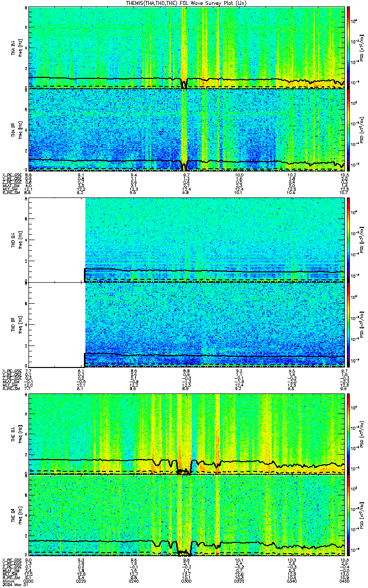Click the MLAT_SM row label under THE panels

click(11, 571)
